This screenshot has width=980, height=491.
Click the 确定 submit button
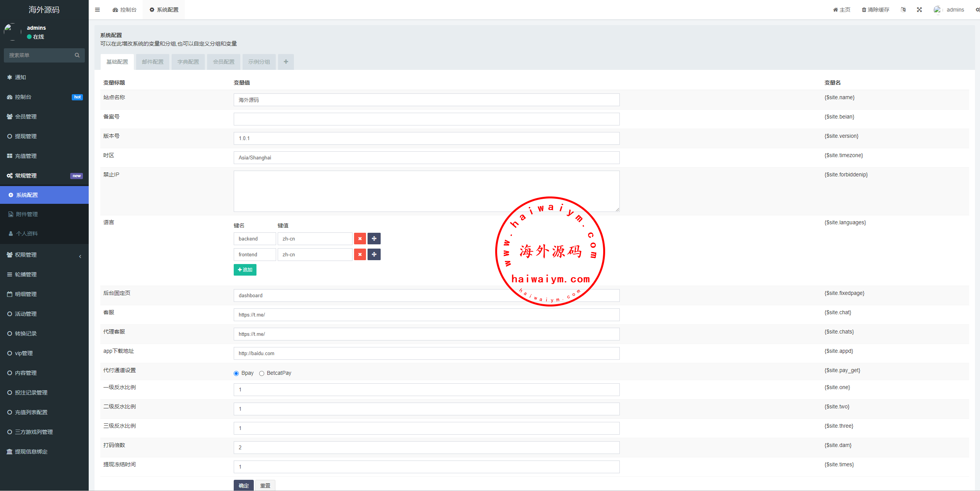243,485
